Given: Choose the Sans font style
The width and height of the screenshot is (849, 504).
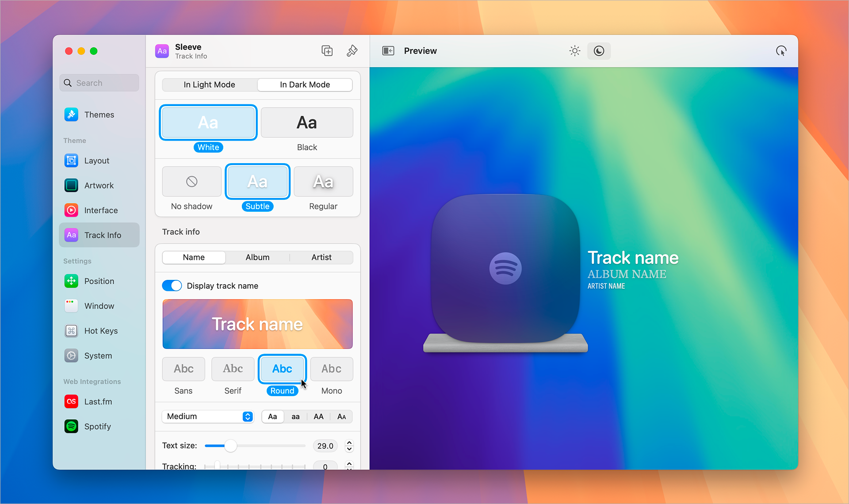Looking at the screenshot, I should click(x=184, y=369).
